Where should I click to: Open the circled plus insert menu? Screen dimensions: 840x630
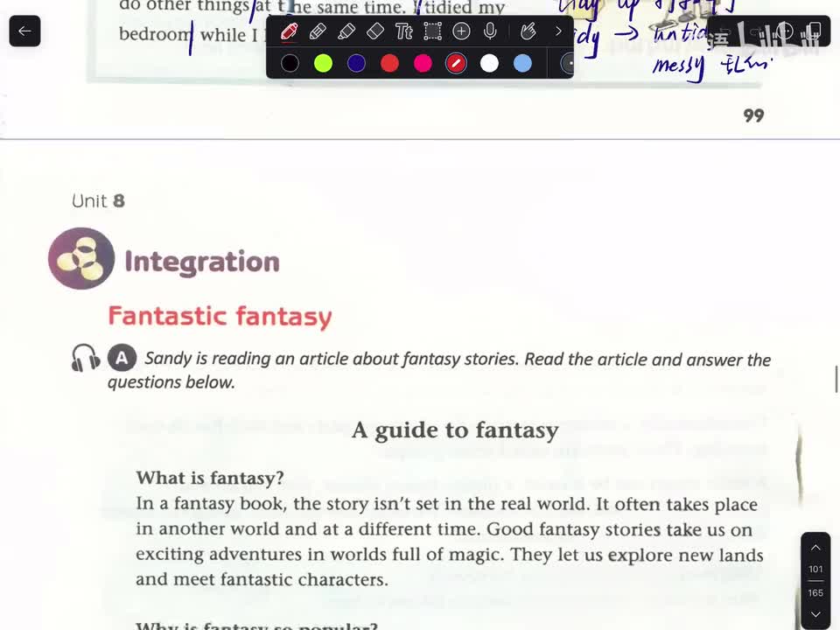tap(461, 31)
